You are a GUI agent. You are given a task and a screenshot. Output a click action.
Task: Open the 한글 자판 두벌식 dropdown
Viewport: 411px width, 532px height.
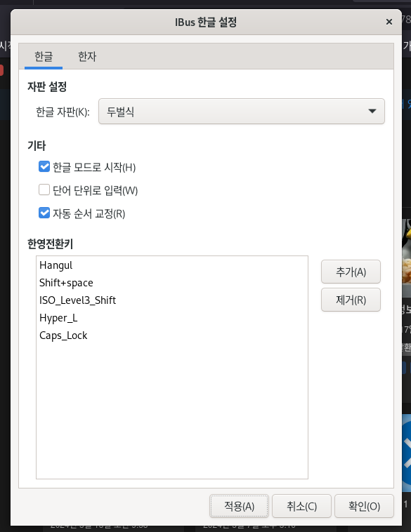tap(242, 112)
